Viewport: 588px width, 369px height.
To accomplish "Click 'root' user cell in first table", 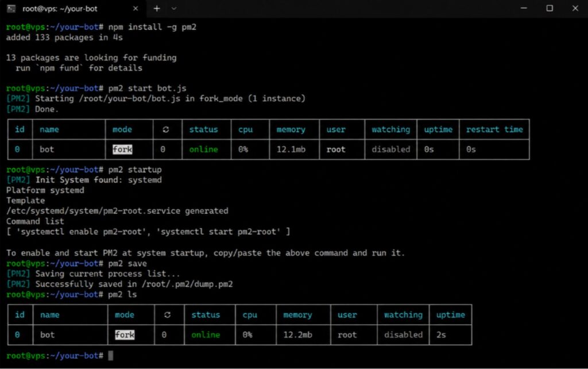I will 335,149.
